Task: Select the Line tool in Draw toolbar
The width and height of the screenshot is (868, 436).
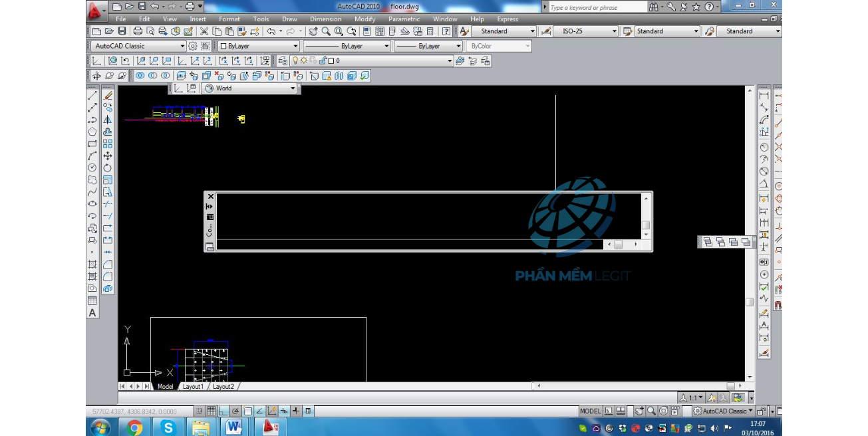Action: pyautogui.click(x=92, y=96)
